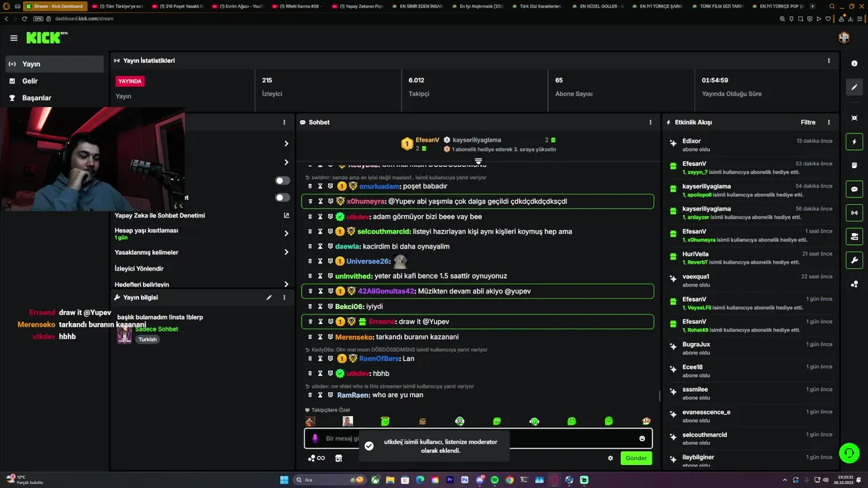This screenshot has width=868, height=488.
Task: Open the hamburger menu beside Kick logo
Action: tap(14, 38)
